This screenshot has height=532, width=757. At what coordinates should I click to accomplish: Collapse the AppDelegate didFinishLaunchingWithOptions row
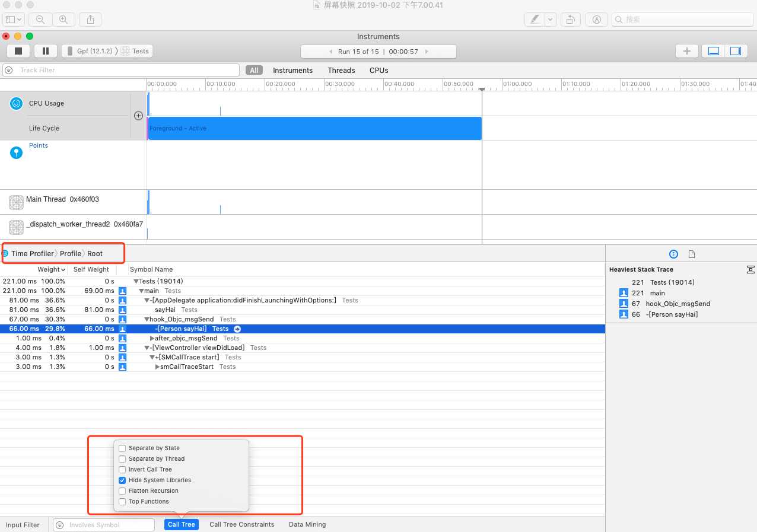pyautogui.click(x=147, y=300)
